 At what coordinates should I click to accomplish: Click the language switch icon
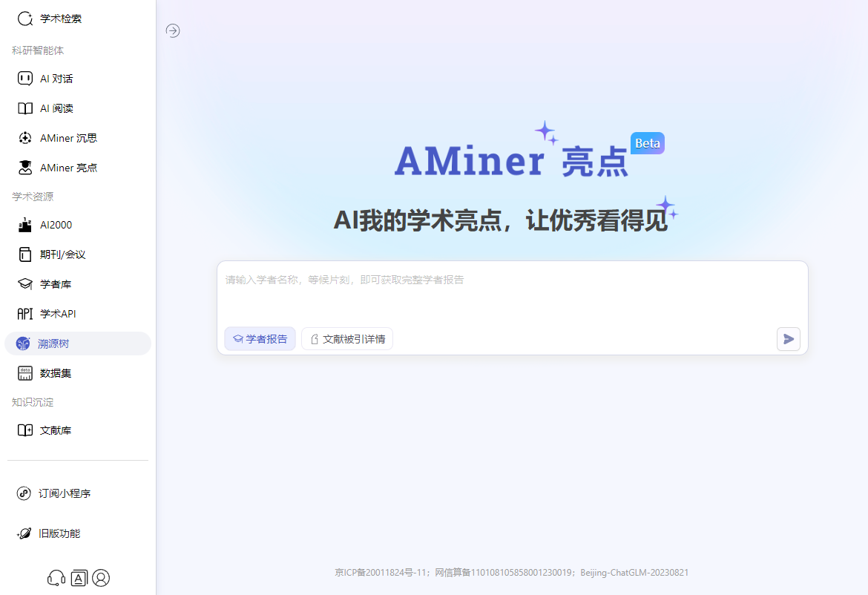click(x=79, y=579)
